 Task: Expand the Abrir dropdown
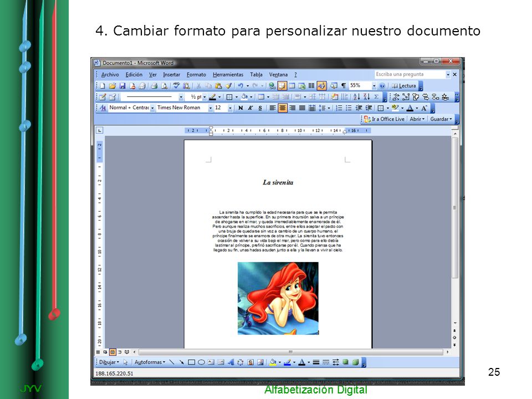[x=417, y=119]
